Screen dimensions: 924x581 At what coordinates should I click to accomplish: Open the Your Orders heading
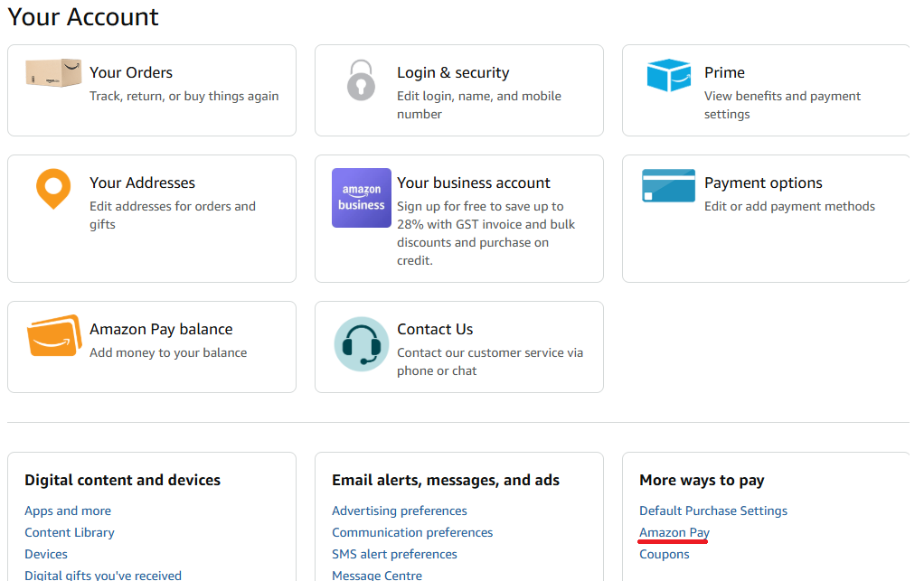click(131, 72)
